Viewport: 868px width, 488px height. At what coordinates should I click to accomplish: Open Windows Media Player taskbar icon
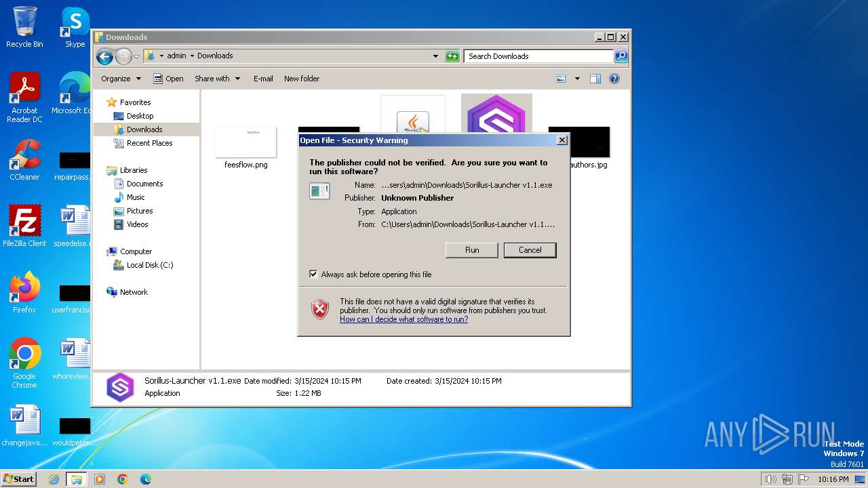pos(100,479)
